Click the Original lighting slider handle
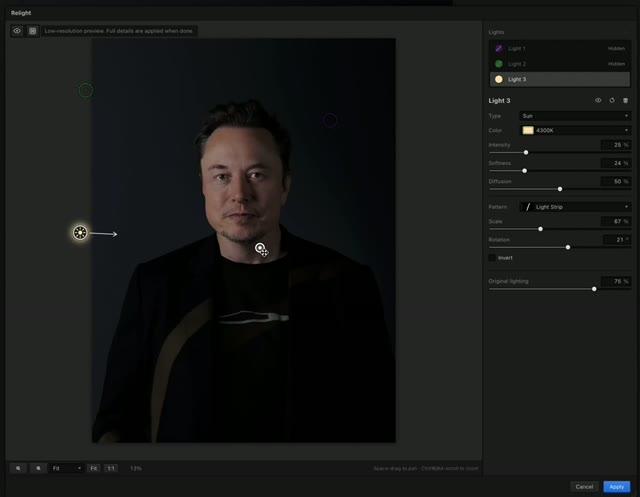The width and height of the screenshot is (640, 497). 594,289
